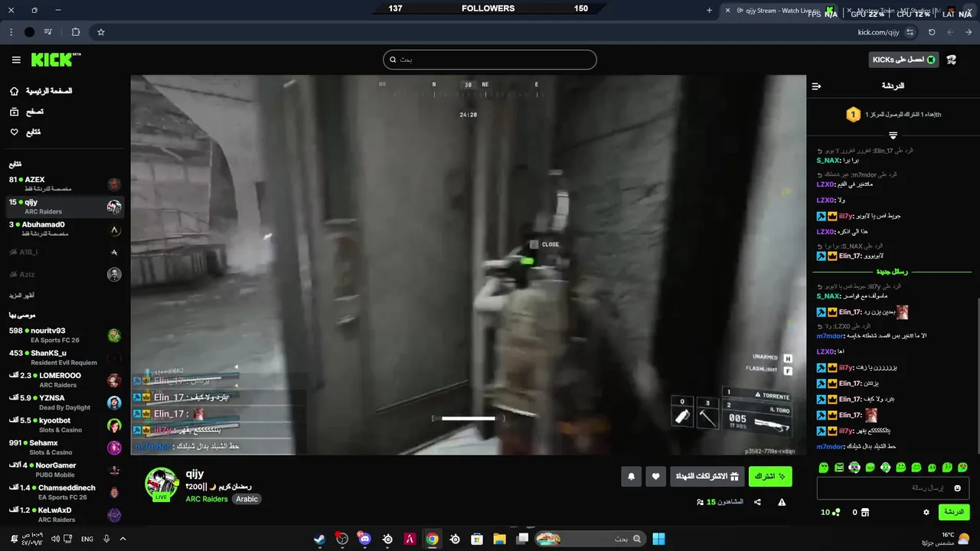Viewport: 980px width, 551px height.
Task: Open a new browser tab with plus
Action: pyautogui.click(x=709, y=11)
